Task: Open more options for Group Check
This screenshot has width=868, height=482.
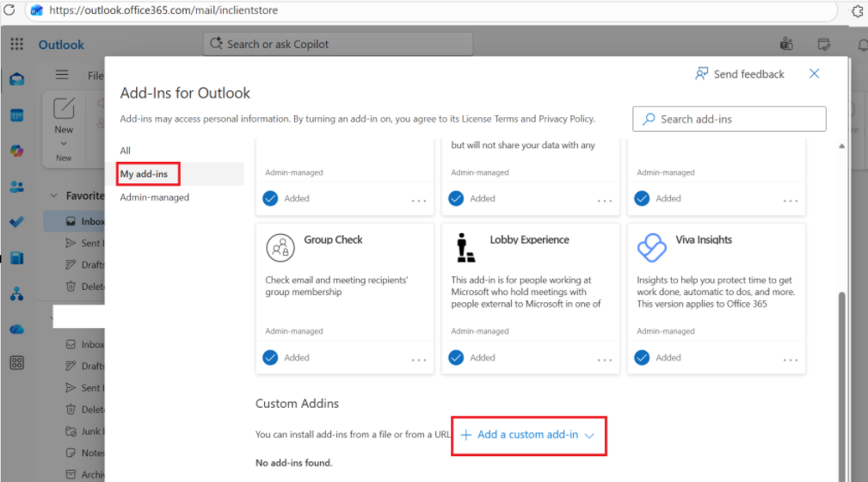Action: [x=419, y=360]
